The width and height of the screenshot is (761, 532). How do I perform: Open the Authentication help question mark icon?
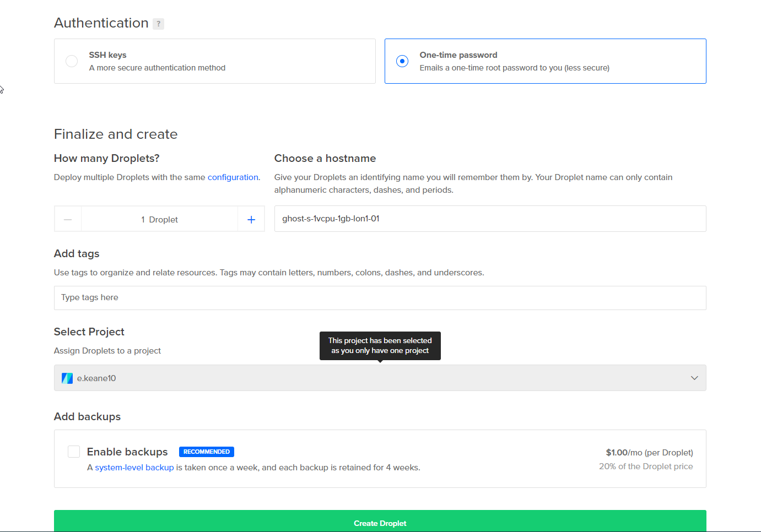pyautogui.click(x=158, y=24)
